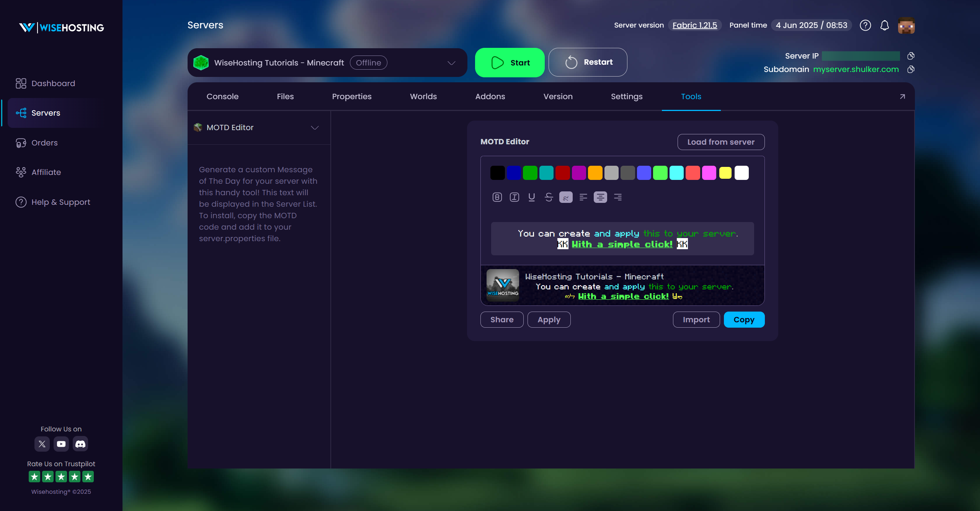Viewport: 980px width, 511px height.
Task: Open the WiseHosting YouTube channel
Action: [x=61, y=444]
